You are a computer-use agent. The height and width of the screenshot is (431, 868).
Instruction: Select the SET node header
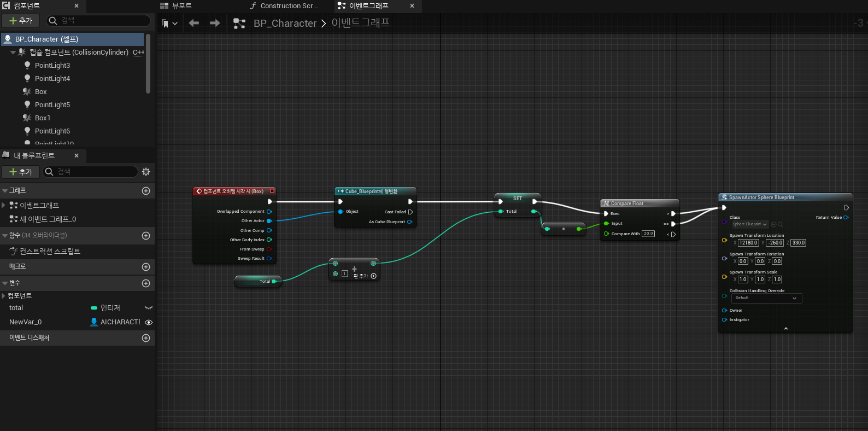tap(518, 198)
